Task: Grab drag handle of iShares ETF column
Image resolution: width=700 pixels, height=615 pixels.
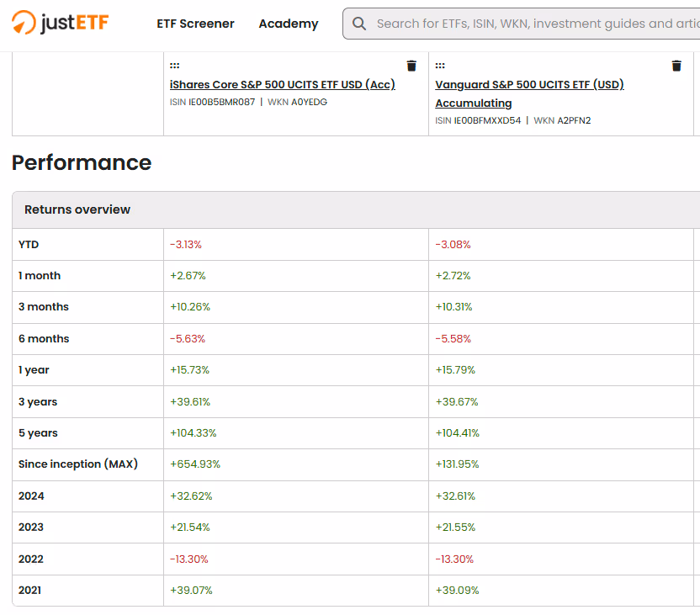Action: [x=174, y=66]
